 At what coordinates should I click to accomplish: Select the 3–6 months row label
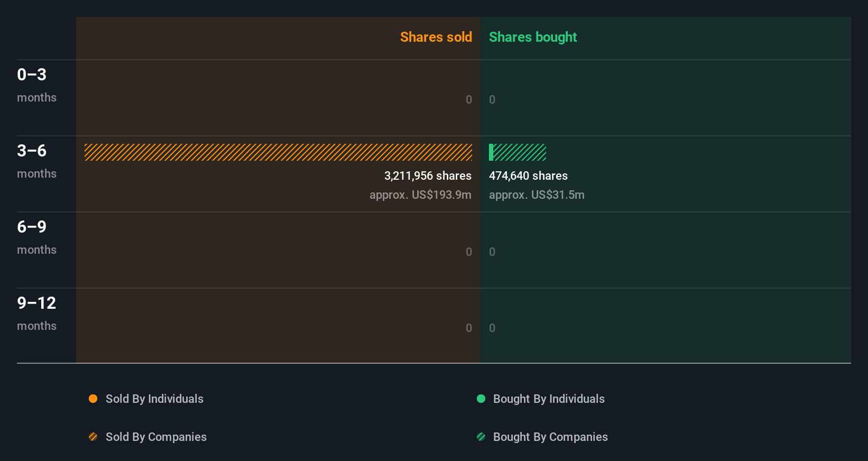[36, 161]
